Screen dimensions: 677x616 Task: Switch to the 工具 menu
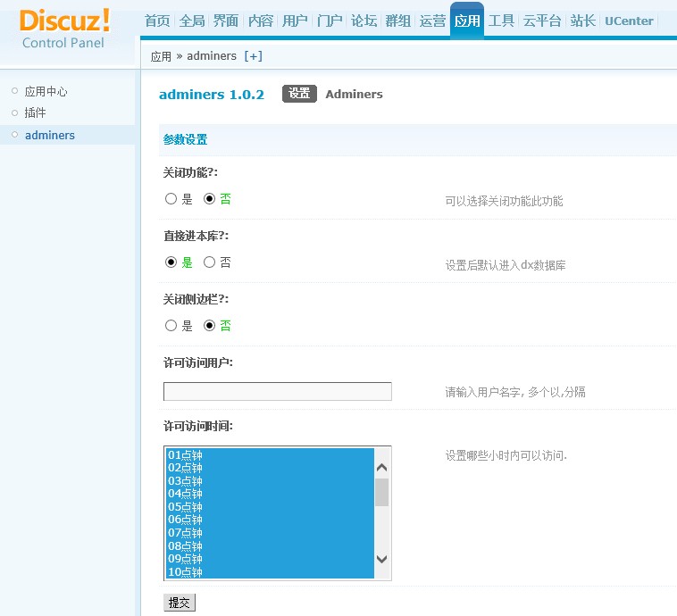click(x=501, y=21)
